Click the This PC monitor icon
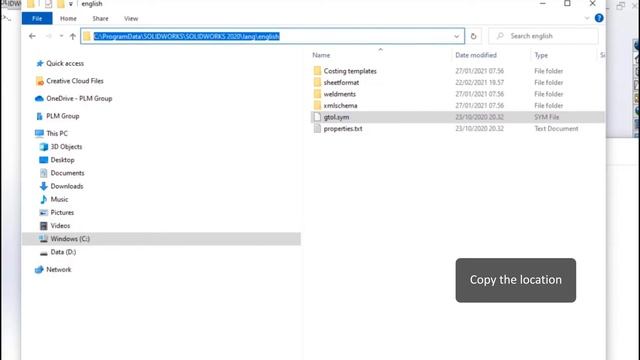The image size is (640, 360). pos(39,134)
